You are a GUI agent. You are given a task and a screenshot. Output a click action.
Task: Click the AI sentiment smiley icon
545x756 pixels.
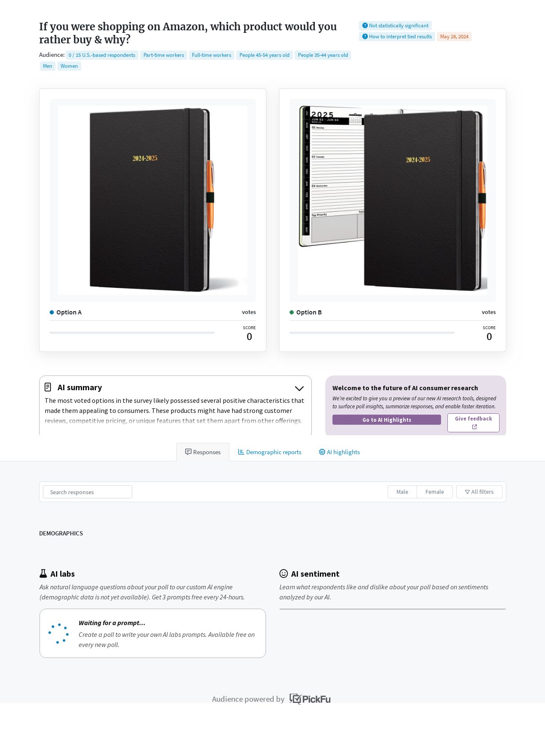point(284,573)
